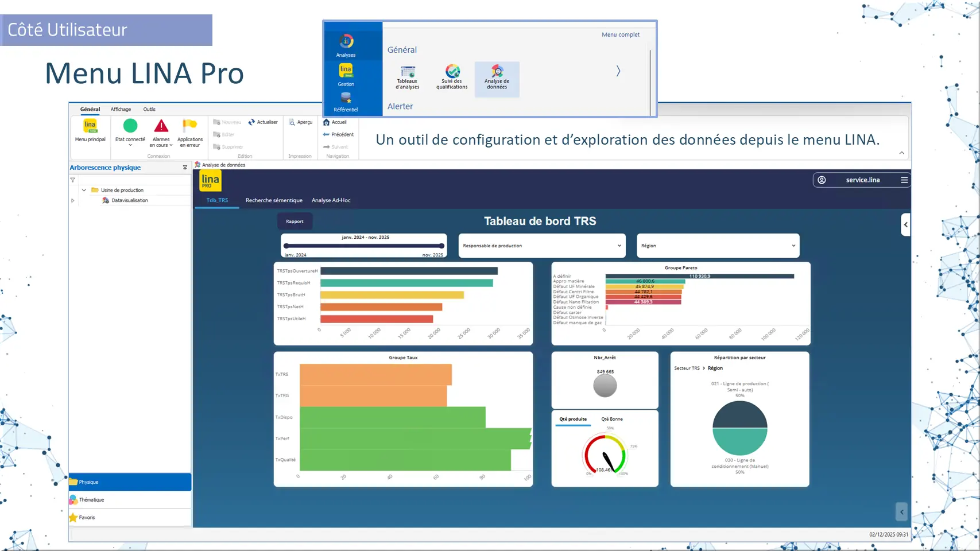Switch to the Qté Bonne gauge tab
Viewport: 980px width, 551px height.
coord(611,419)
